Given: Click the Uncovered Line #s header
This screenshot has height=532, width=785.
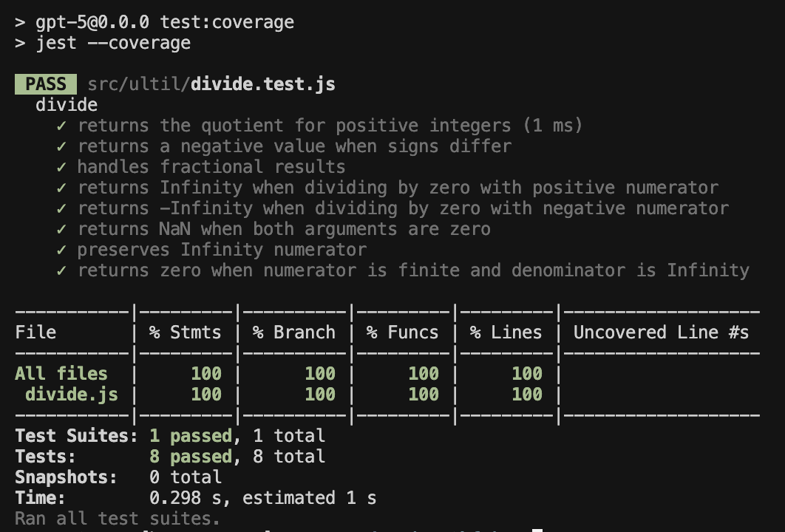Looking at the screenshot, I should (661, 332).
